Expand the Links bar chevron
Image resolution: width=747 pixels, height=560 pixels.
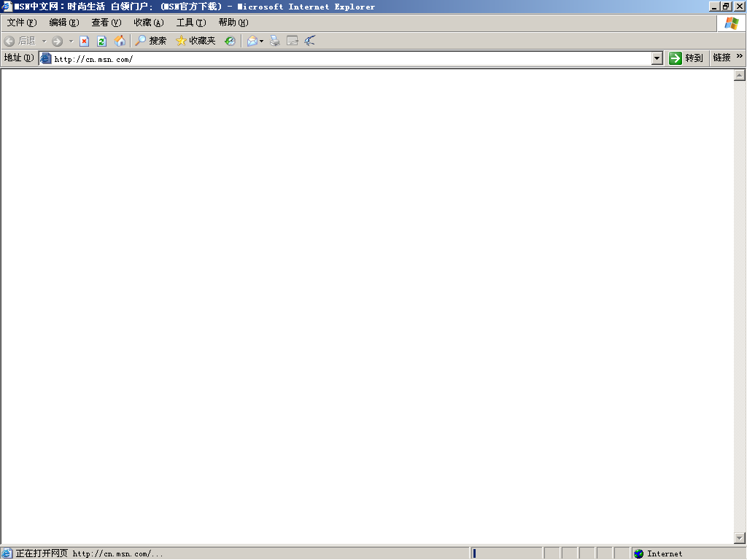tap(740, 56)
